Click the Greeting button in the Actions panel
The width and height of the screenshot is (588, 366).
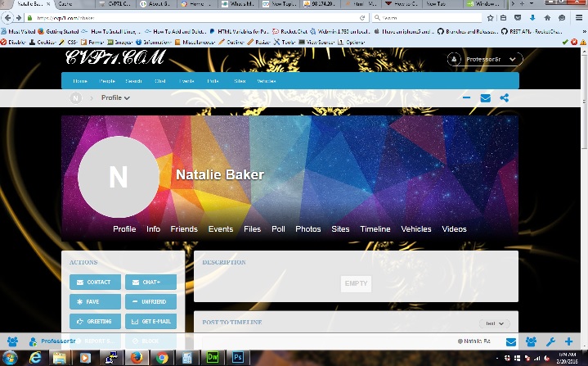coord(95,321)
